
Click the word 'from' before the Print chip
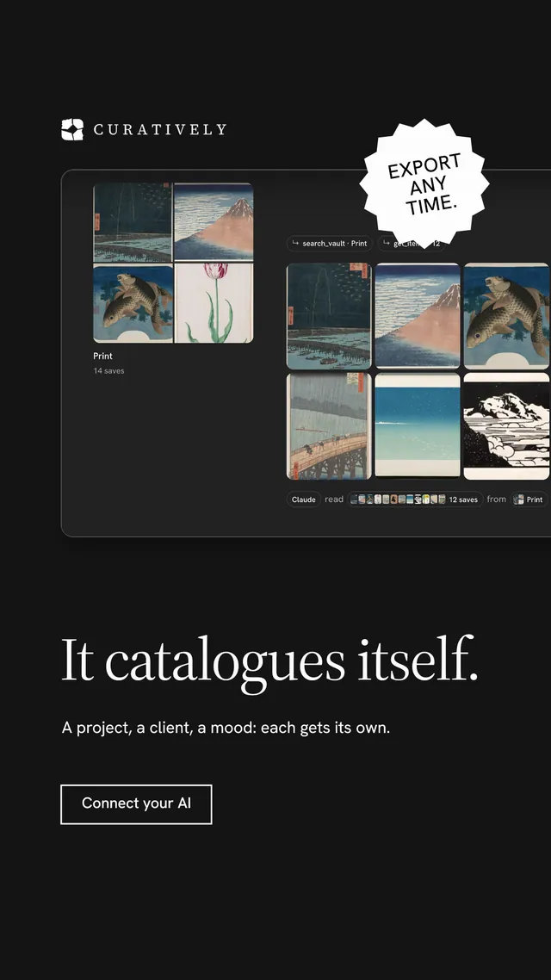(497, 499)
